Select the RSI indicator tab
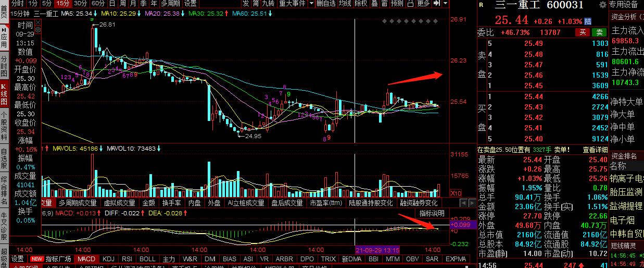This screenshot has height=268, width=644. pos(127,259)
